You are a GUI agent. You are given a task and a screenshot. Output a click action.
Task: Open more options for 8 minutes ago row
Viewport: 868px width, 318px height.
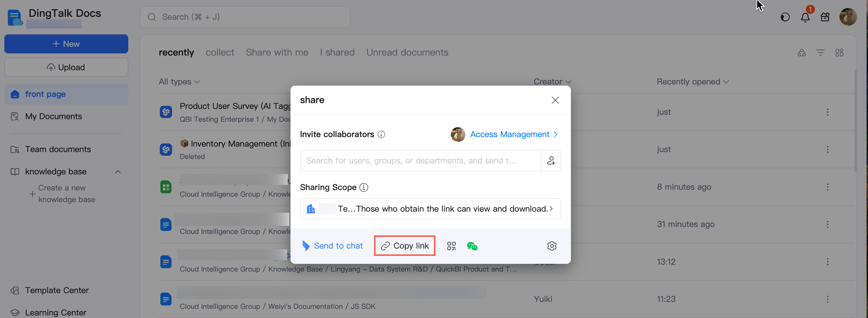pyautogui.click(x=827, y=187)
